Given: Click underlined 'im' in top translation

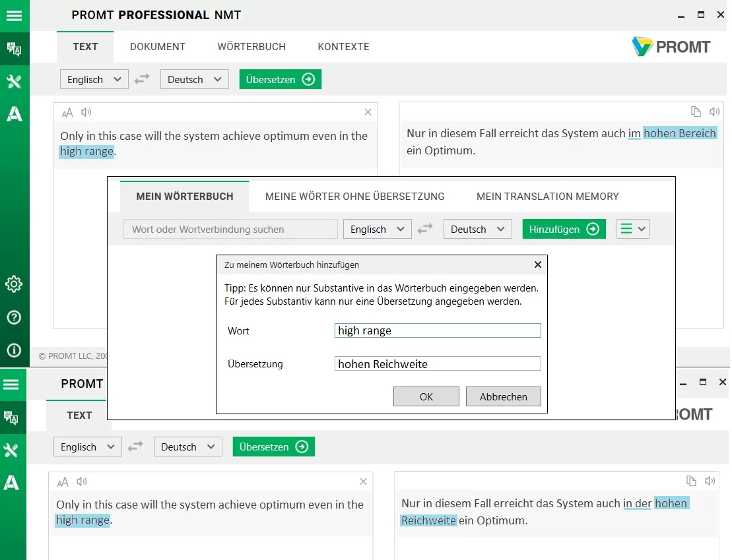Looking at the screenshot, I should (634, 133).
